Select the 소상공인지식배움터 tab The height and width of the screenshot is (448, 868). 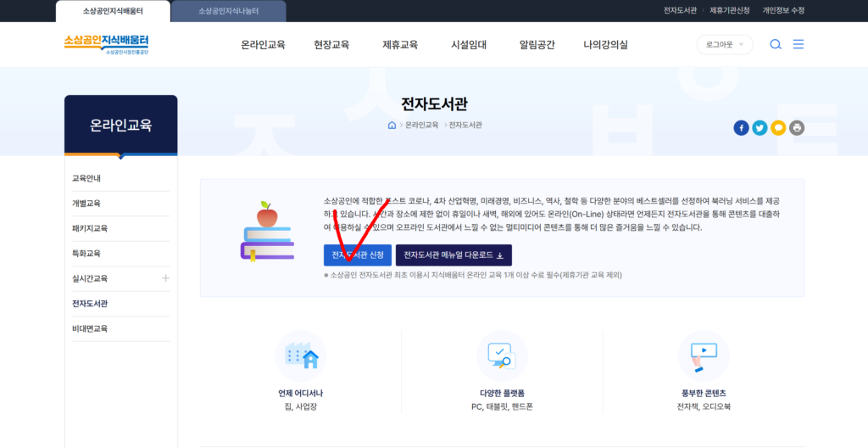(113, 11)
